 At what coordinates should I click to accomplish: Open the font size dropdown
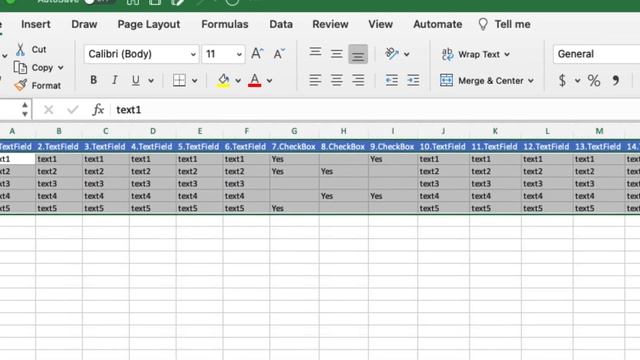(x=239, y=54)
